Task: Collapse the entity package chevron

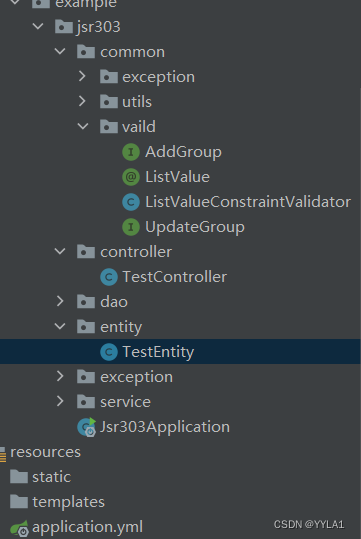Action: coord(60,327)
